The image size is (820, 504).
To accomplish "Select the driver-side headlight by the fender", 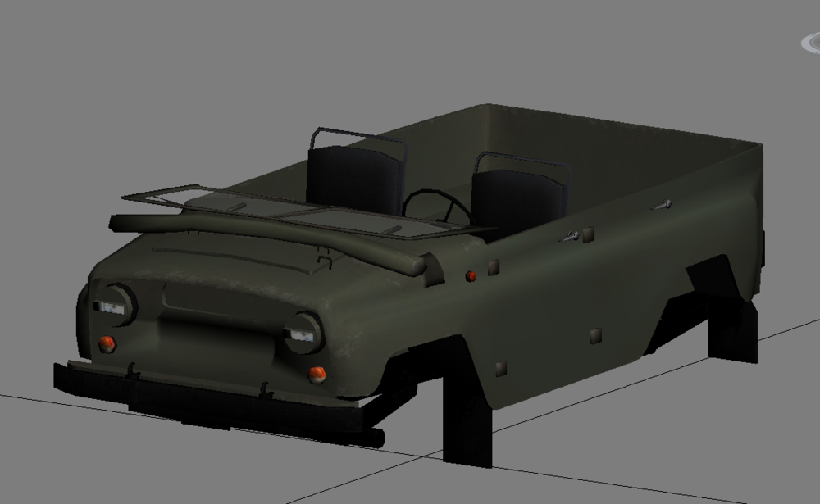I will click(304, 333).
